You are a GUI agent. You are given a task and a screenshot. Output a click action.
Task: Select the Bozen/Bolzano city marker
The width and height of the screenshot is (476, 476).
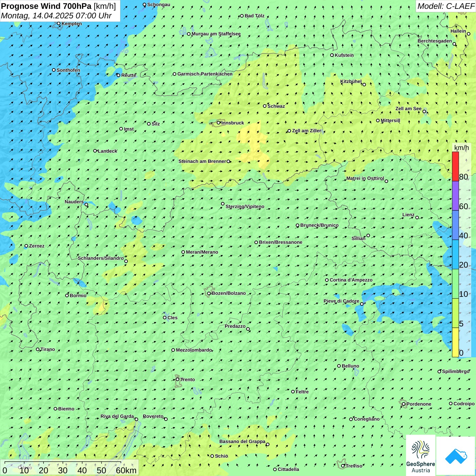coord(209,293)
